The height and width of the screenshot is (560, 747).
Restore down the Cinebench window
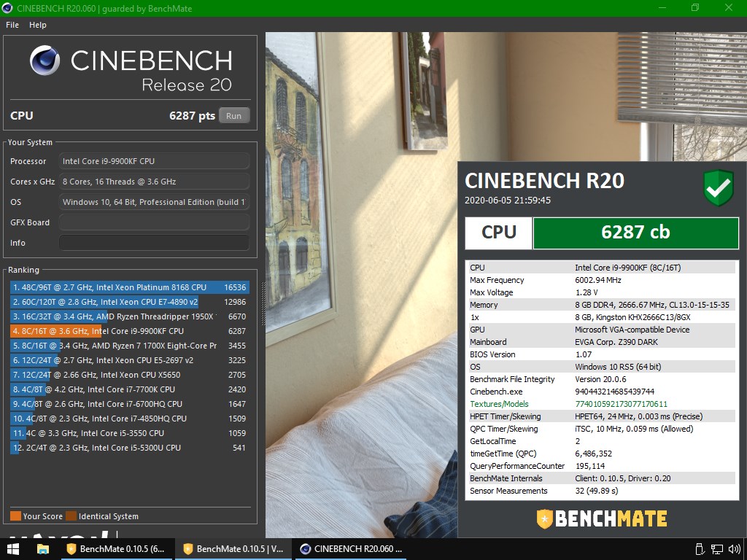pyautogui.click(x=695, y=7)
